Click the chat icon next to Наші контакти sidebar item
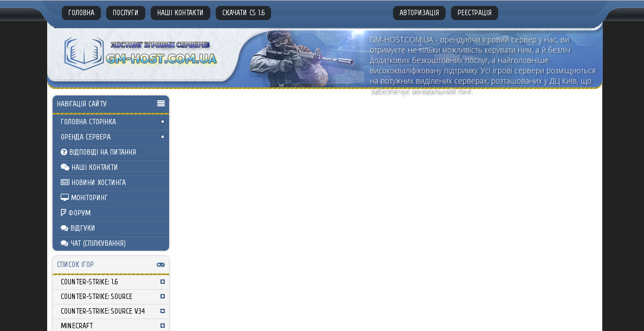644x331 pixels. tap(65, 167)
